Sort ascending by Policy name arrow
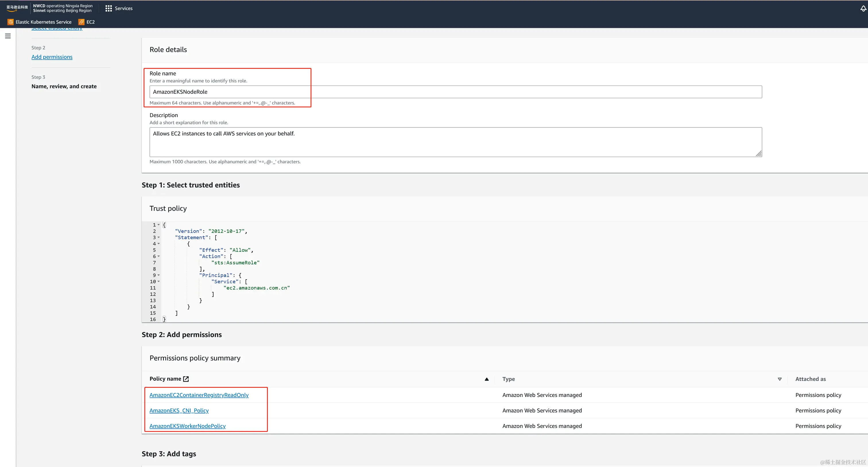Viewport: 868px width, 467px height. pos(487,379)
